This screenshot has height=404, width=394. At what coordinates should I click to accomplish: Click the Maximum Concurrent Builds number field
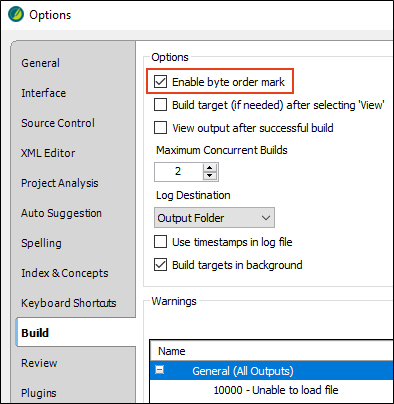[178, 172]
